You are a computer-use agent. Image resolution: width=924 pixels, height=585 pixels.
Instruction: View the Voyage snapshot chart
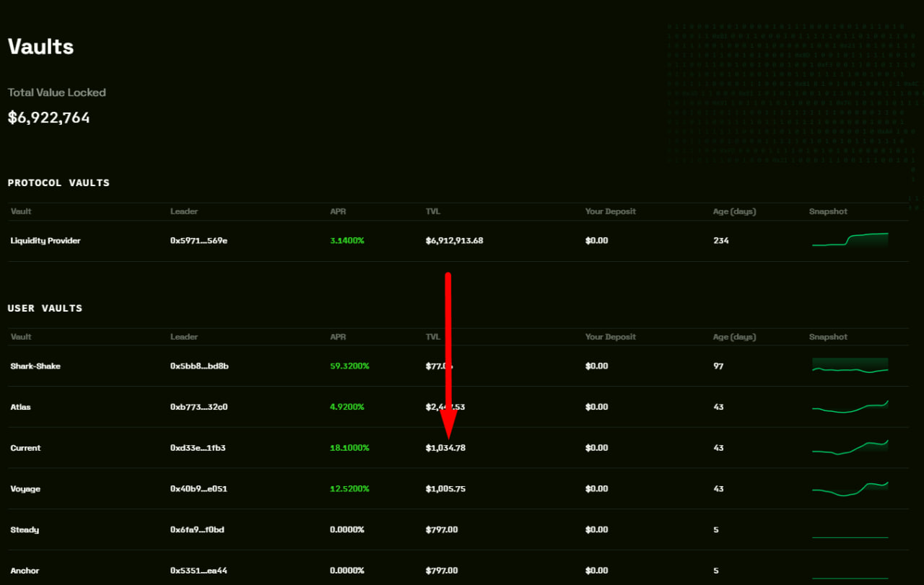pyautogui.click(x=850, y=488)
